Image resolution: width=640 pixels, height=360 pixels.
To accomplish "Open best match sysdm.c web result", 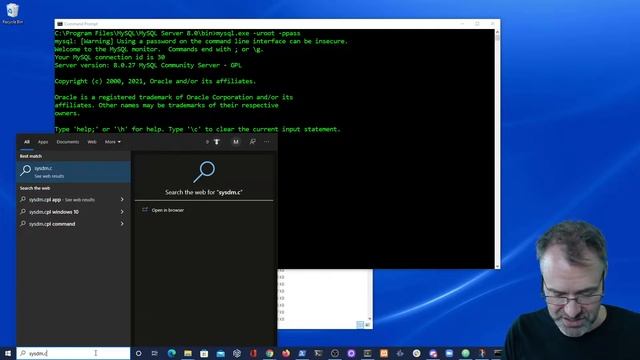I will coord(73,171).
